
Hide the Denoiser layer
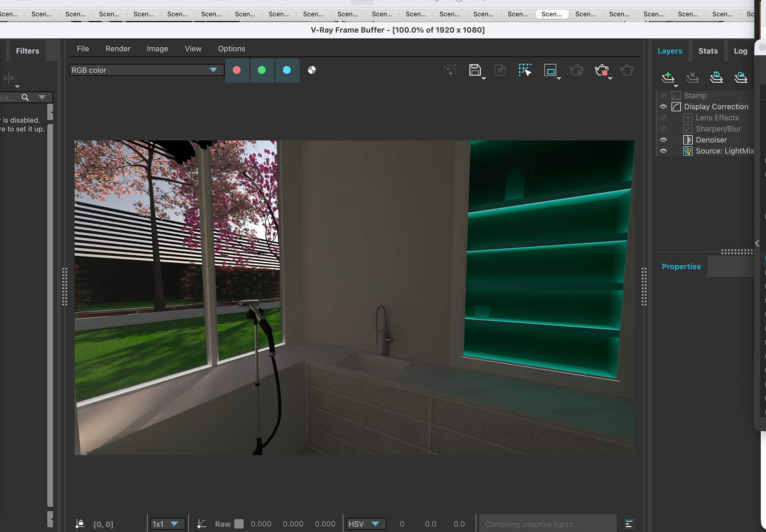pyautogui.click(x=663, y=140)
